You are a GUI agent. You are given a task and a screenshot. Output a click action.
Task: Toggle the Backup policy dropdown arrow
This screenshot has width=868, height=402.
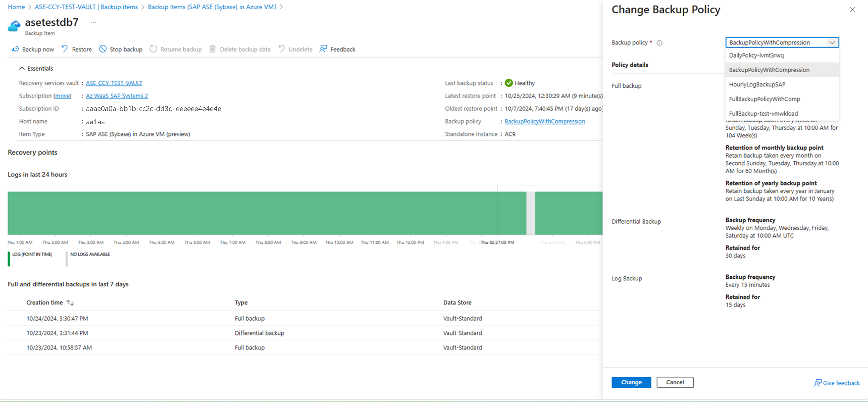pos(832,42)
